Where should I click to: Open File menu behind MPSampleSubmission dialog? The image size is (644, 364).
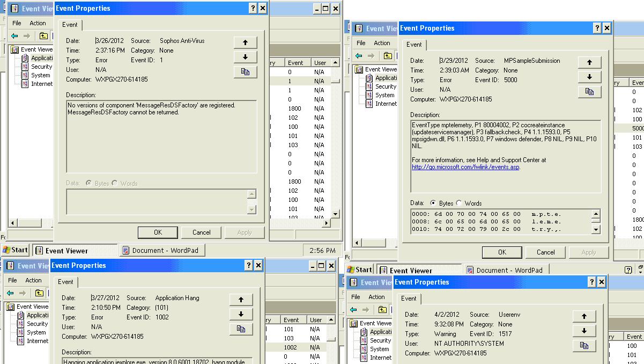coord(361,43)
